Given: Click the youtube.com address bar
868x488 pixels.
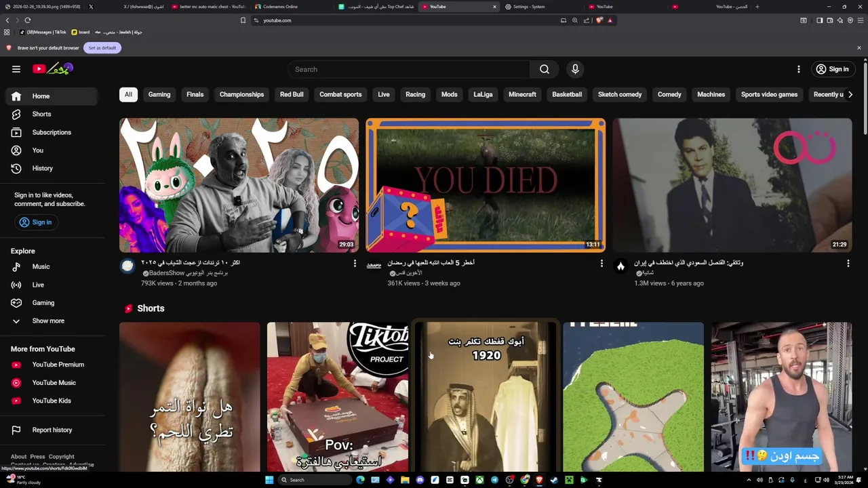Looking at the screenshot, I should tap(407, 20).
